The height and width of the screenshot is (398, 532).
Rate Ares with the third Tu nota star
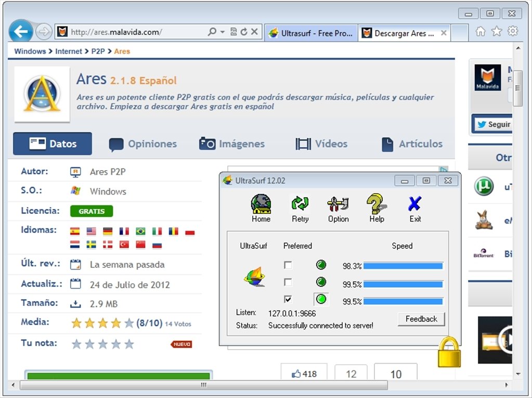103,344
